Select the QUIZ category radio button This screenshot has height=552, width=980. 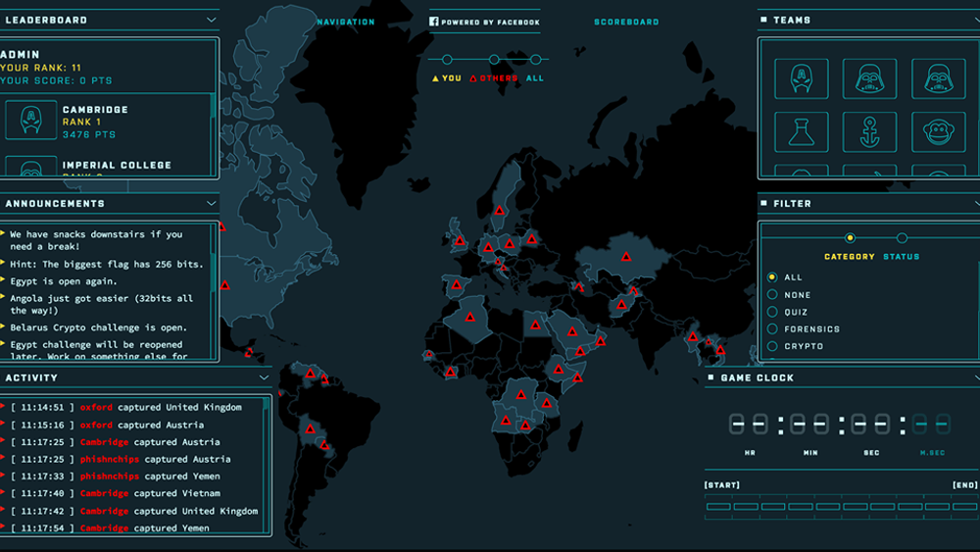tap(772, 312)
